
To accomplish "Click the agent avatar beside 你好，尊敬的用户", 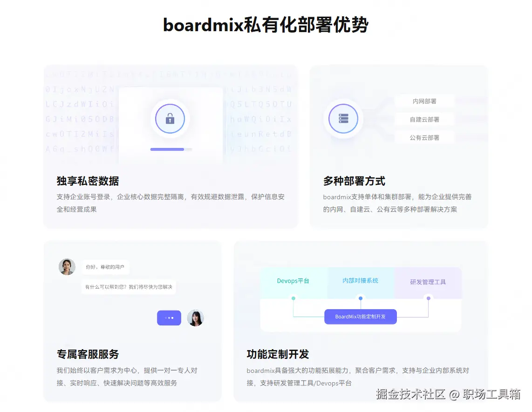I will pos(67,267).
